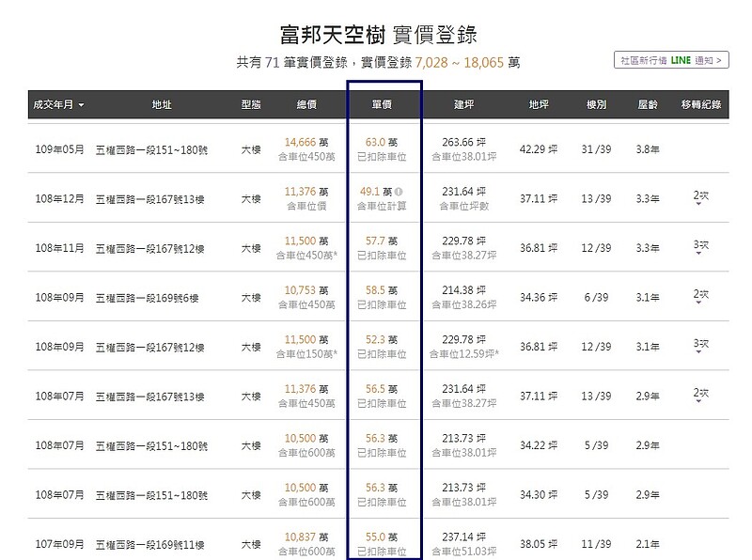Viewport: 752px width, 560px height.
Task: Sort by the 單價 column header
Action: coord(382,104)
